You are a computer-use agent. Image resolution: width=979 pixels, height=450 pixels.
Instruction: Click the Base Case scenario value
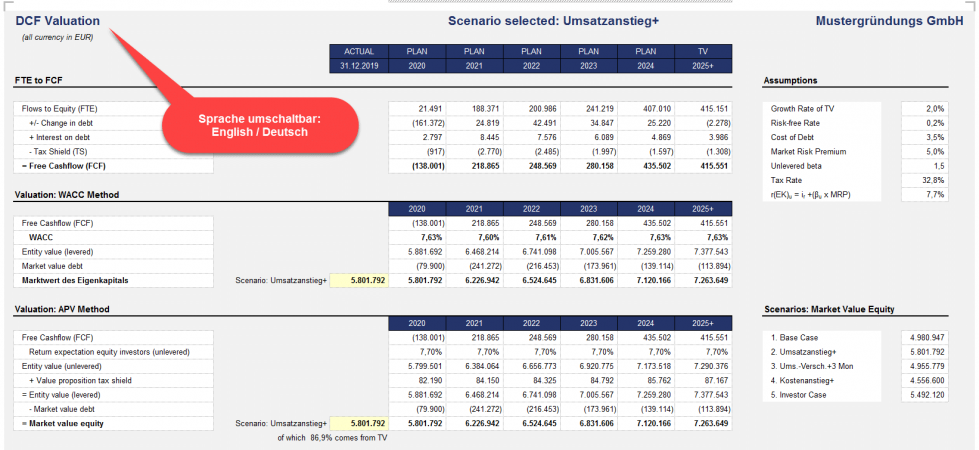pos(922,337)
